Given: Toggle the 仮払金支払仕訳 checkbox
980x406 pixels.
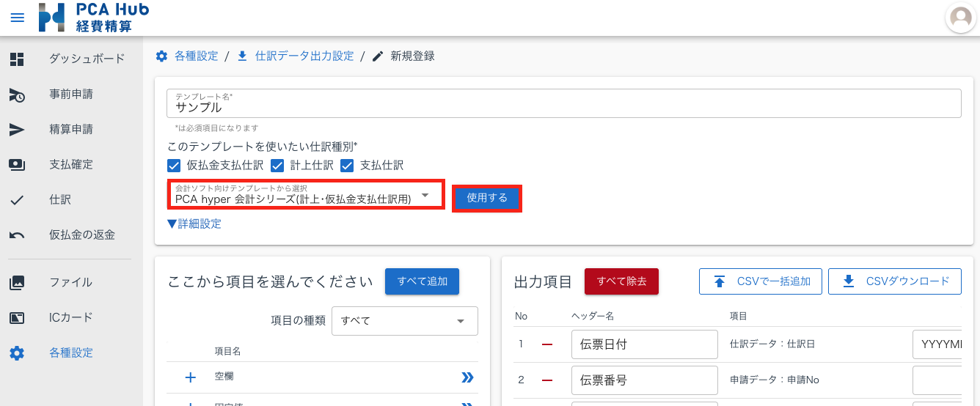Looking at the screenshot, I should tap(174, 166).
